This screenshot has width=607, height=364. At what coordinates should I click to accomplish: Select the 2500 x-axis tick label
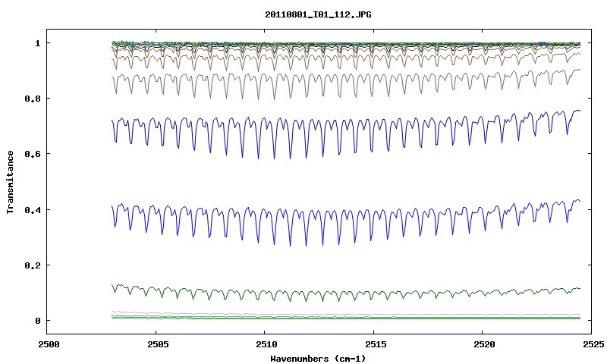click(x=49, y=344)
